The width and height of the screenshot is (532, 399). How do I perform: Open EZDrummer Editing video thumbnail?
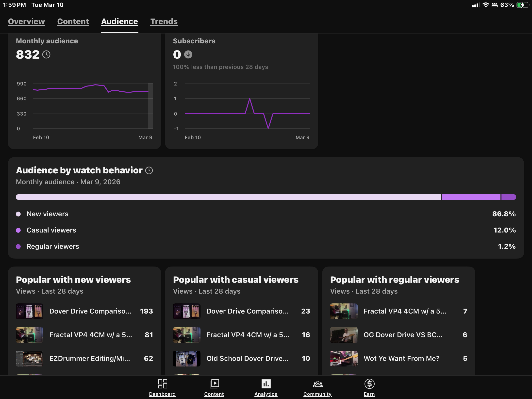pos(30,359)
